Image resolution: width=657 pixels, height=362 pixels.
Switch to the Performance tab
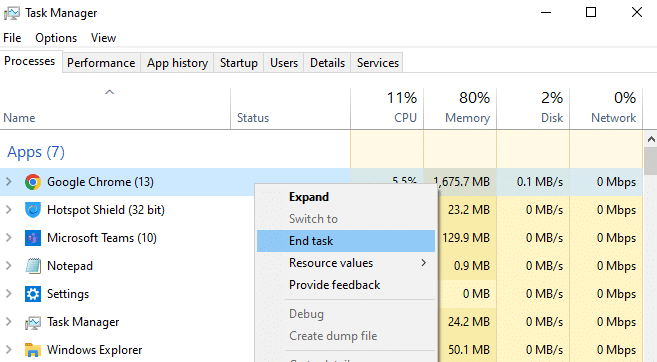(x=101, y=63)
